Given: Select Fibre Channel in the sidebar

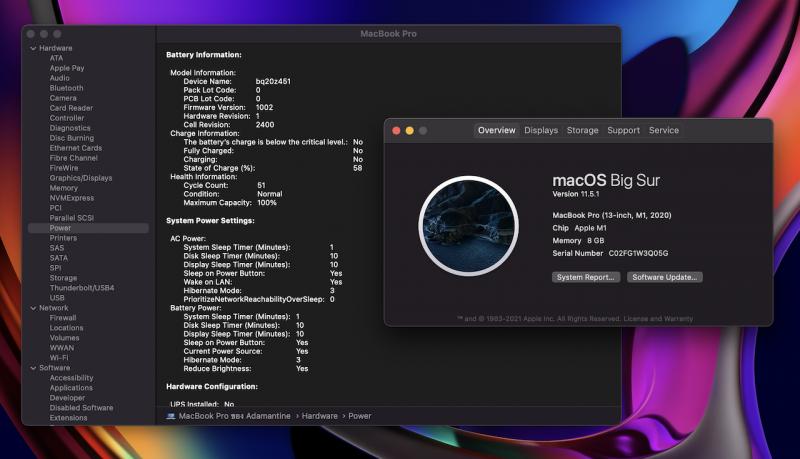Looking at the screenshot, I should click(73, 158).
